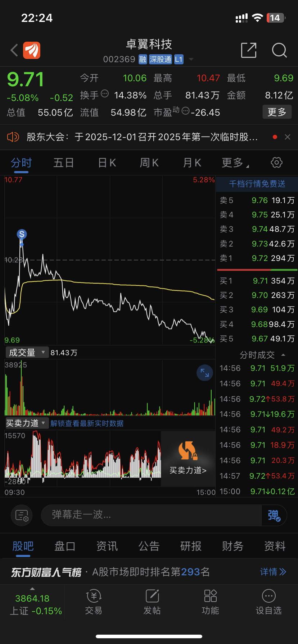Tap the 买3 9.69 order row

pos(257,309)
